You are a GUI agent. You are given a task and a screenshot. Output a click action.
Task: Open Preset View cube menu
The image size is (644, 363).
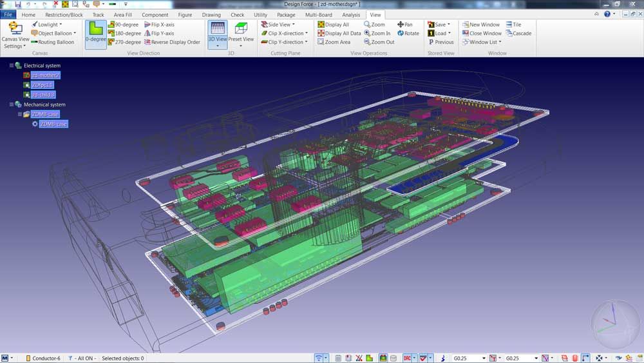pos(241,35)
